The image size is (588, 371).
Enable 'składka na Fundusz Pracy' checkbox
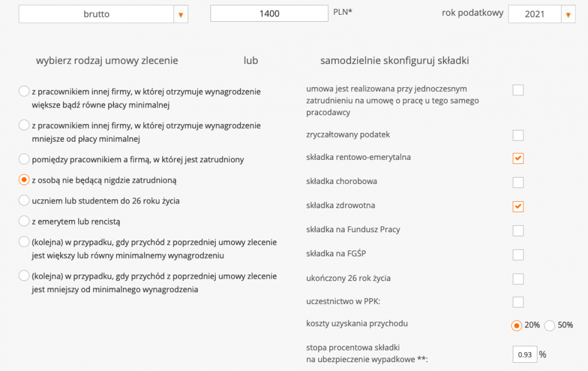coord(518,230)
